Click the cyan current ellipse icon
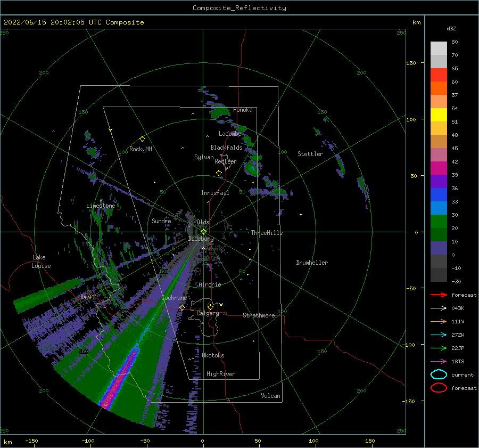479x448 pixels. tap(439, 374)
